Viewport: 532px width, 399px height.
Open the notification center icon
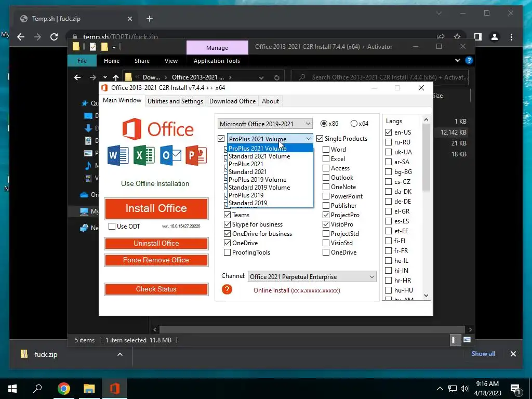tap(515, 389)
